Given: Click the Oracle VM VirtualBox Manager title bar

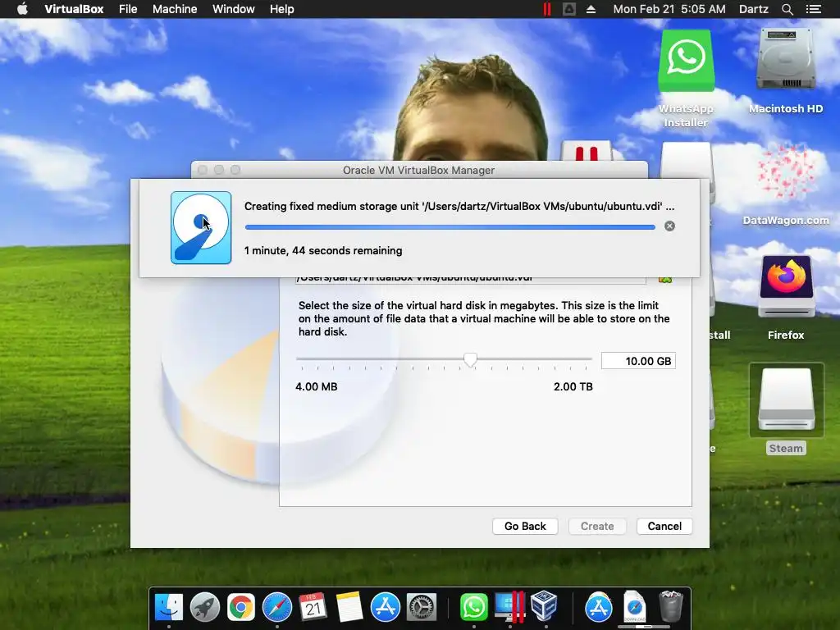Looking at the screenshot, I should [x=419, y=170].
